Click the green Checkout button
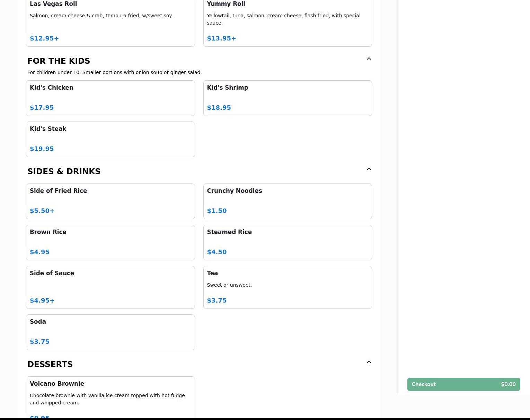Image resolution: width=530 pixels, height=420 pixels. (x=464, y=384)
